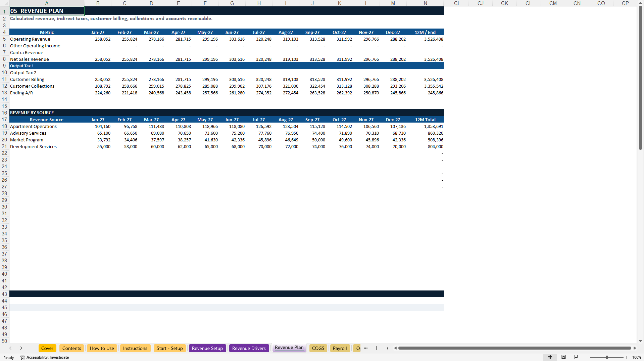Screen dimensions: 644x361
Task: Select column A header
Action: pyautogui.click(x=47, y=3)
